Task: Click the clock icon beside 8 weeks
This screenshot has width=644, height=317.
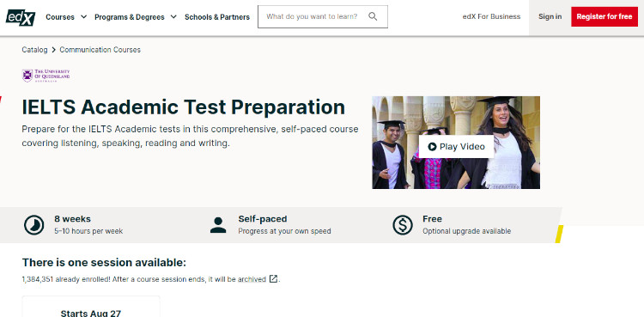Action: pyautogui.click(x=33, y=225)
